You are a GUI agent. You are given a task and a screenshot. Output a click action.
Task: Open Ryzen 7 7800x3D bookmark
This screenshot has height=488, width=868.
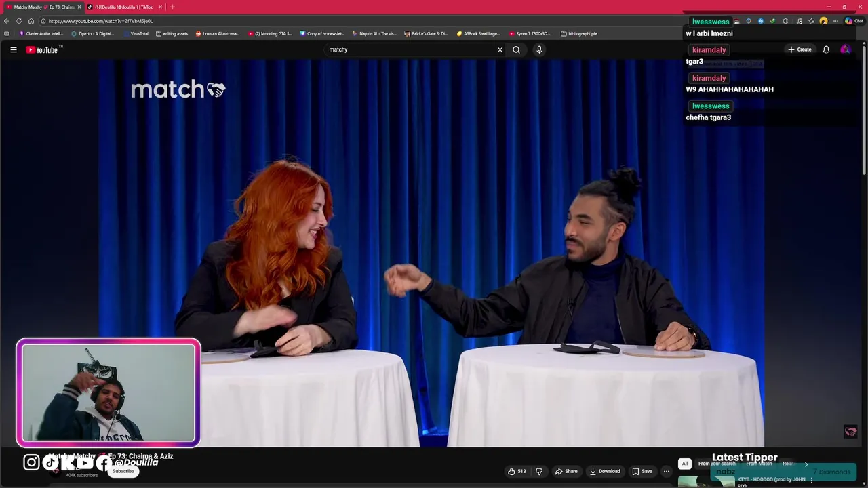(x=530, y=33)
